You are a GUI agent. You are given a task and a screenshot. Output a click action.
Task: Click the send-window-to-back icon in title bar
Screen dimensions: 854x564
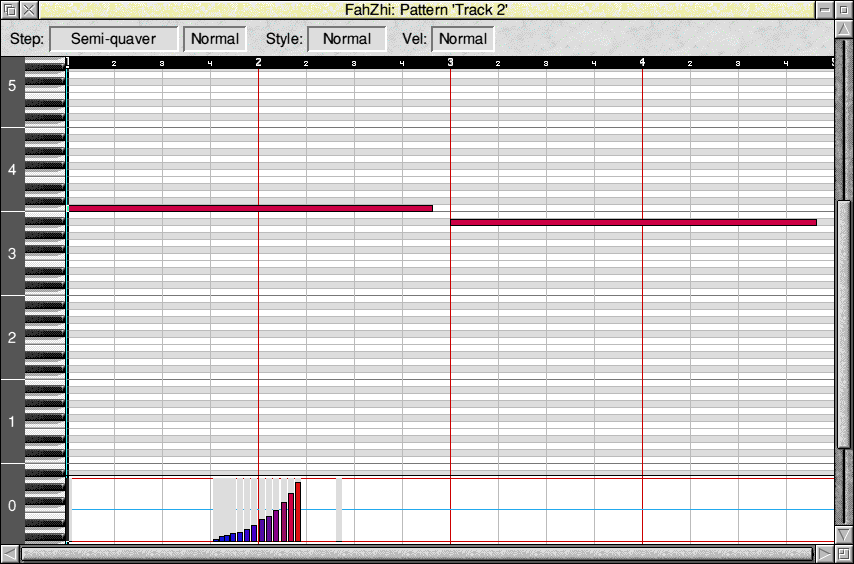pos(10,10)
